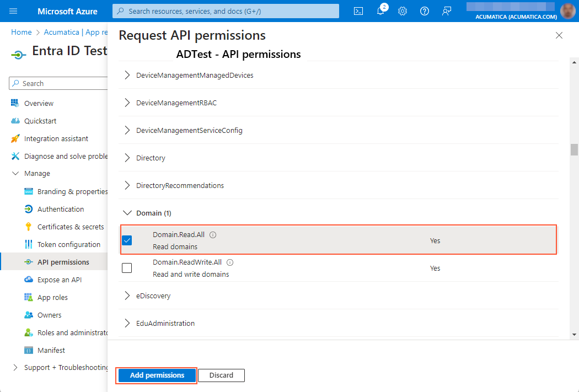Viewport: 579px width, 392px height.
Task: Click the Home breadcrumb link
Action: pyautogui.click(x=22, y=32)
